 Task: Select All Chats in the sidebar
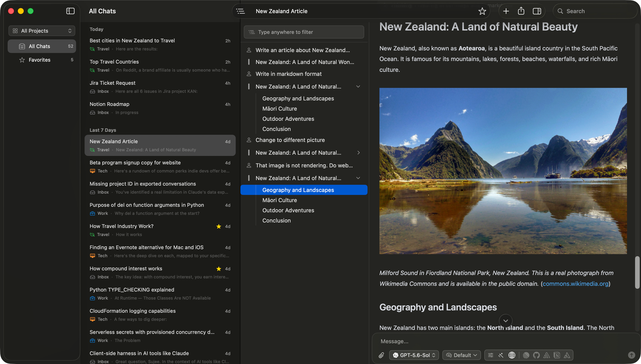[x=42, y=46]
